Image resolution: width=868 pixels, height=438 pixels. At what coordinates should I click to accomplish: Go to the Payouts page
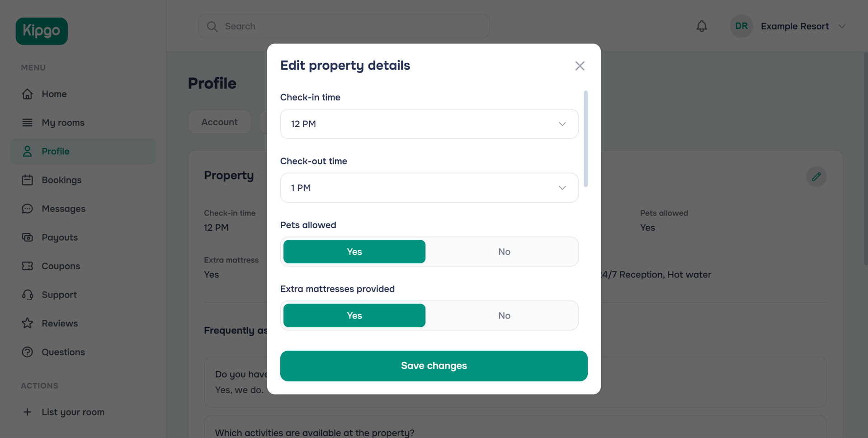coord(59,237)
